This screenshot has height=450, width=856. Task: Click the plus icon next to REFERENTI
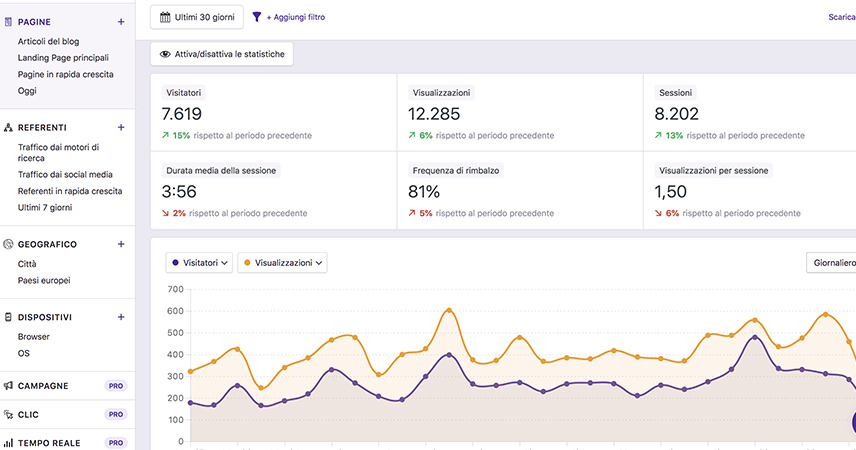(121, 127)
